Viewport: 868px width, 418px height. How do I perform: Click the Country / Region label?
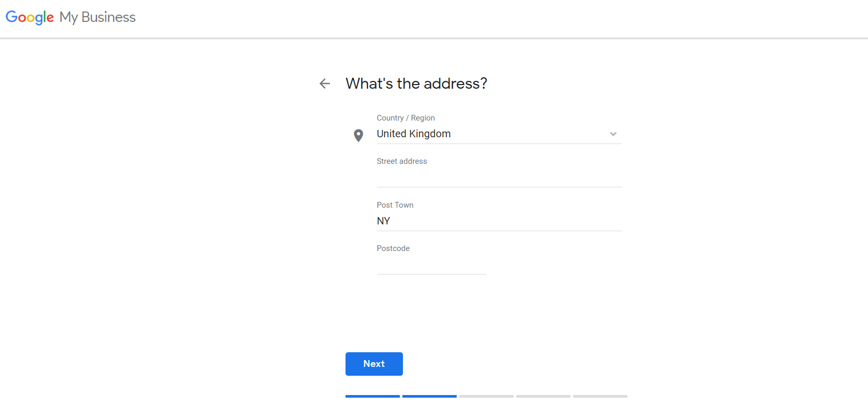[406, 118]
